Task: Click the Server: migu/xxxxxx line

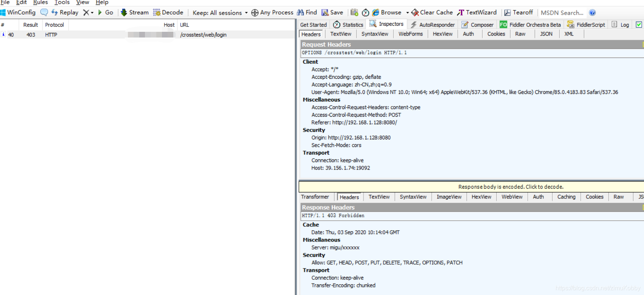Action: [x=335, y=247]
